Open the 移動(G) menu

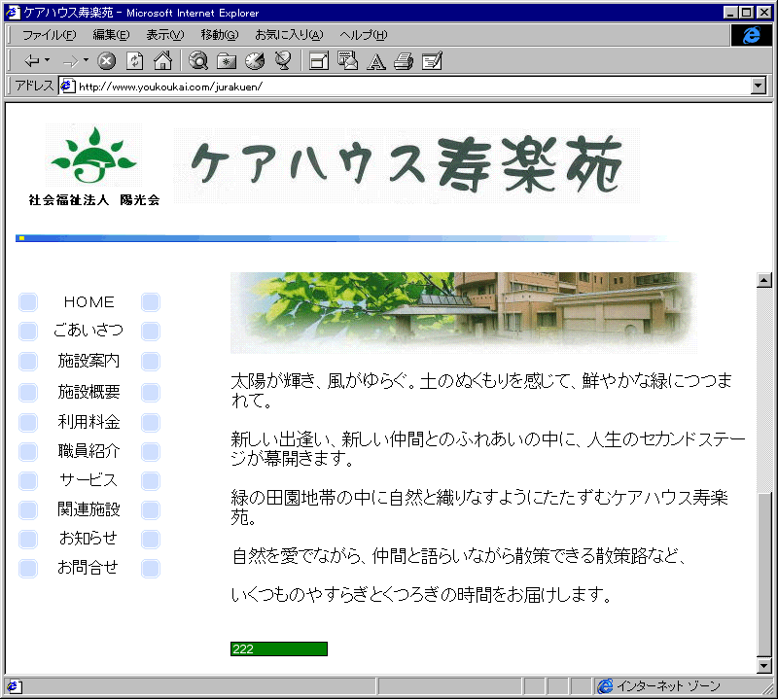[x=220, y=35]
